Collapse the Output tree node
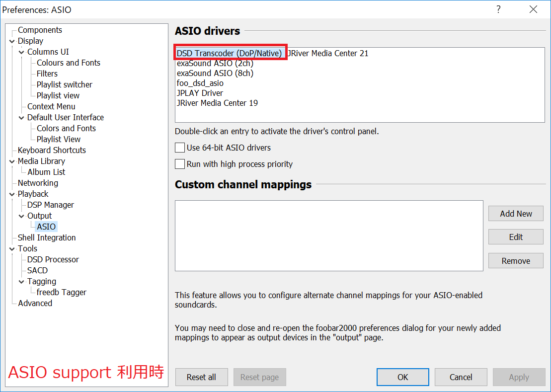Image resolution: width=551 pixels, height=392 pixels. (21, 216)
